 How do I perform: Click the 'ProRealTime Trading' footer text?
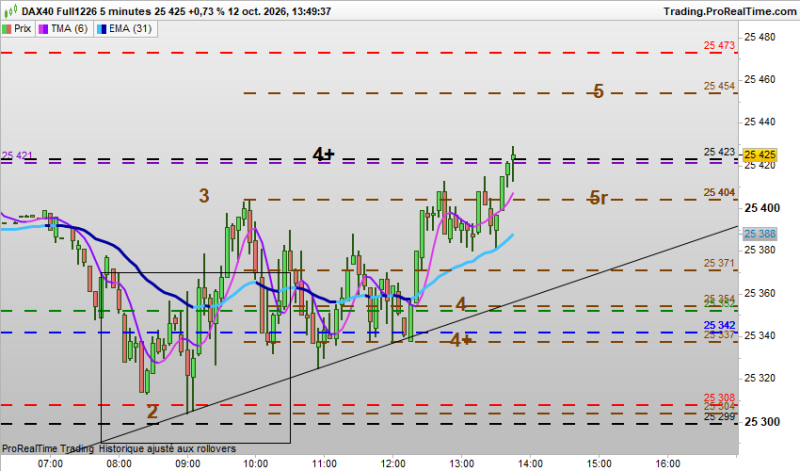pos(48,449)
